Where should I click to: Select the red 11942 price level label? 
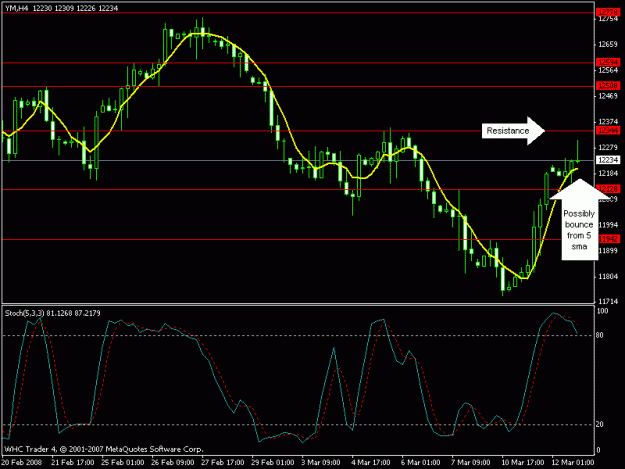[x=609, y=239]
